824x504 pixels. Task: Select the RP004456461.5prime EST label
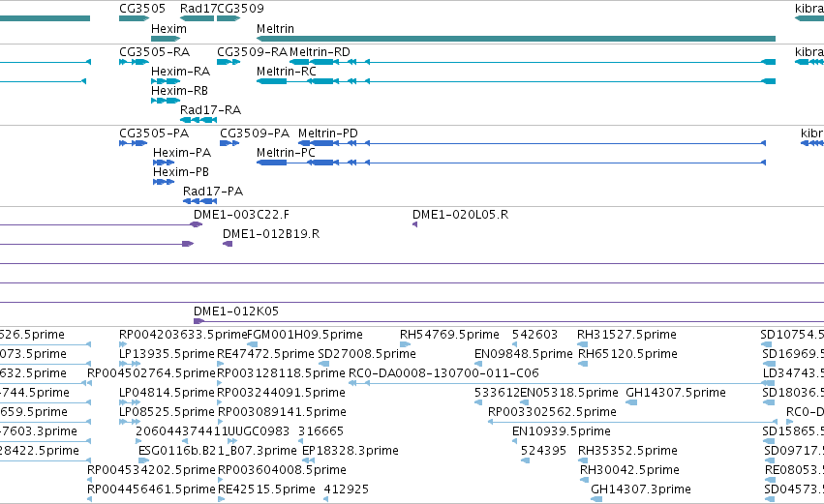click(x=151, y=490)
